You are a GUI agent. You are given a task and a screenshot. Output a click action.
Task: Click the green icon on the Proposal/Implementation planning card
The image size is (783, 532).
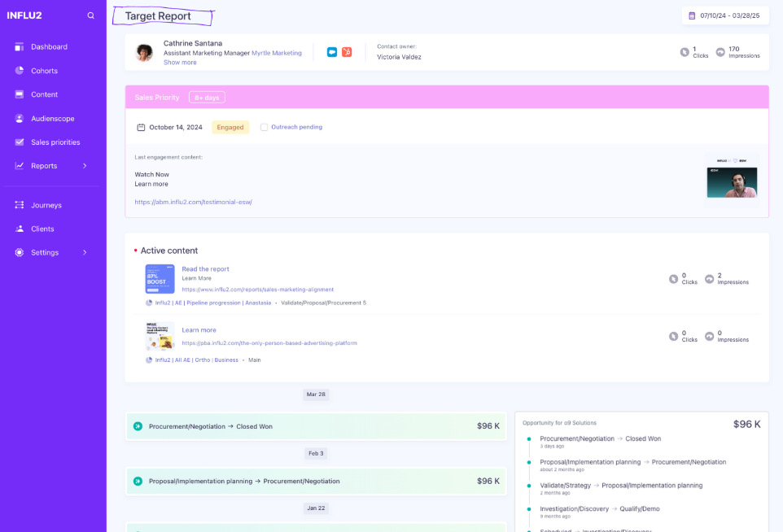(138, 481)
